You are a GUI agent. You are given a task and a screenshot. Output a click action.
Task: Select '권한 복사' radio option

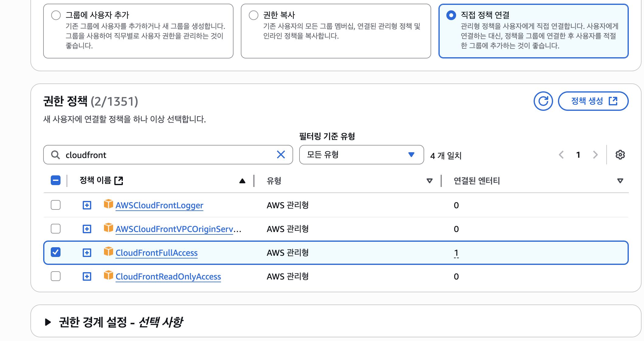pos(254,15)
